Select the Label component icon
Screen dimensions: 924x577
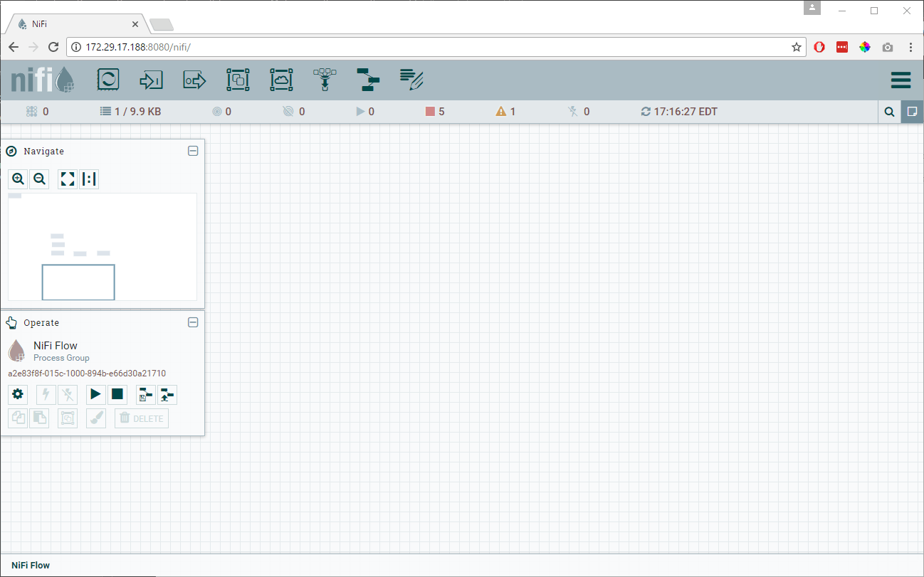click(411, 80)
